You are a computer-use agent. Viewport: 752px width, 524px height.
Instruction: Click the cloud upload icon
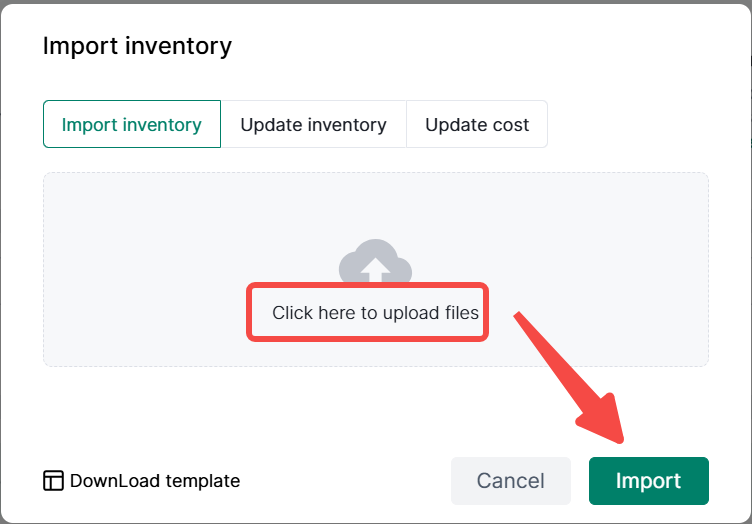click(x=375, y=263)
